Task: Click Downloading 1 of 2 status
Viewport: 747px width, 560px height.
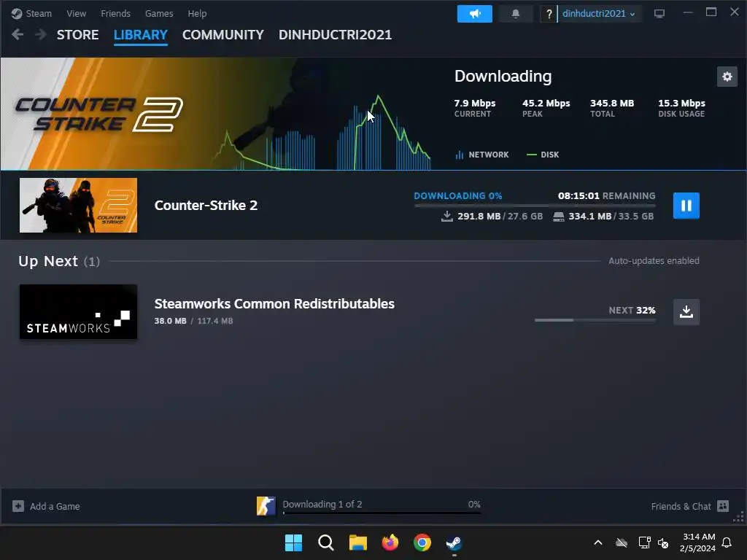Action: click(x=322, y=505)
